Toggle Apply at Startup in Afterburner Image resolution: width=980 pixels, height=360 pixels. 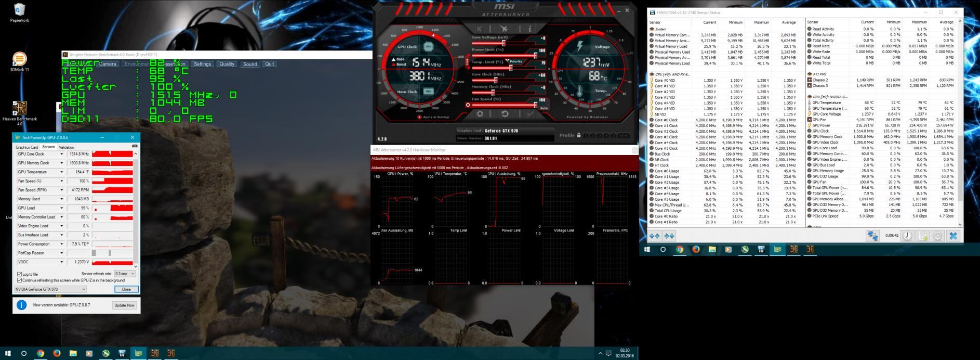tap(419, 117)
